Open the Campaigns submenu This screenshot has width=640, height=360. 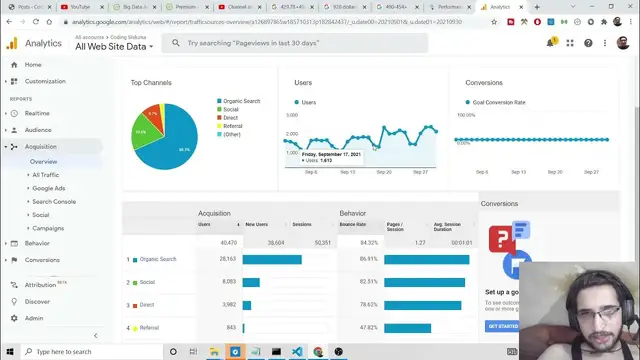pos(48,228)
